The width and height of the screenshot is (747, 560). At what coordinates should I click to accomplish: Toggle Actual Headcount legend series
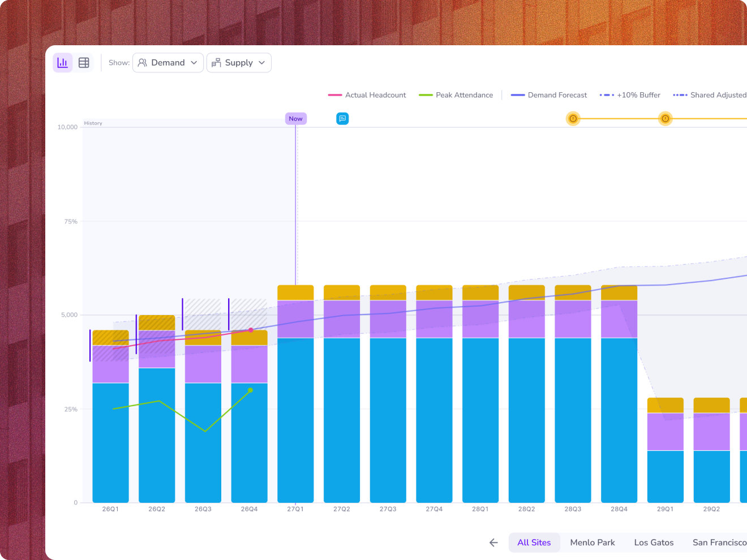coord(367,95)
